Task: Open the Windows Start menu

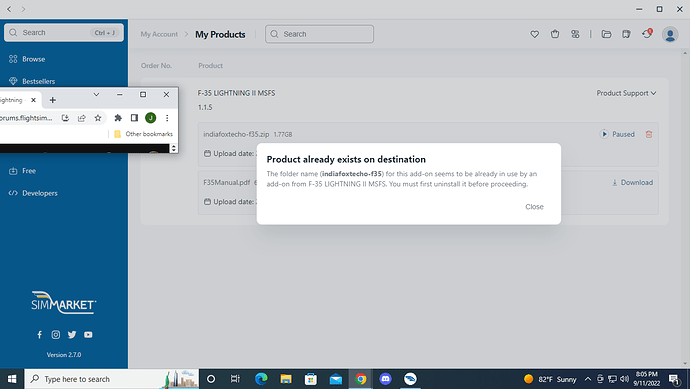Action: (x=12, y=379)
